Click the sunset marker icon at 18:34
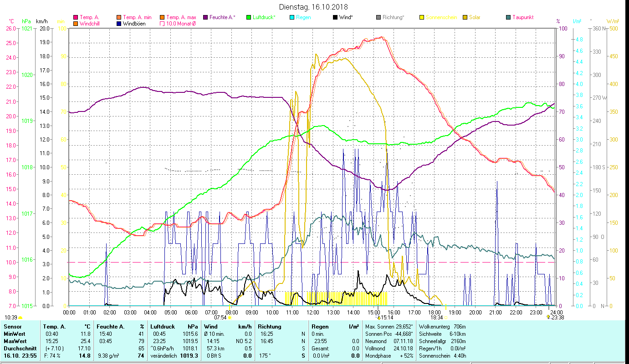 coord(445,318)
